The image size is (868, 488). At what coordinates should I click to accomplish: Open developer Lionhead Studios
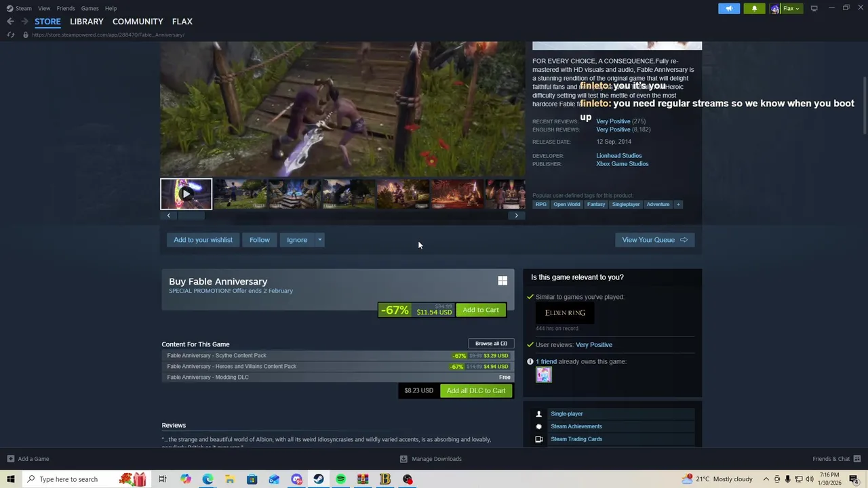coord(618,156)
